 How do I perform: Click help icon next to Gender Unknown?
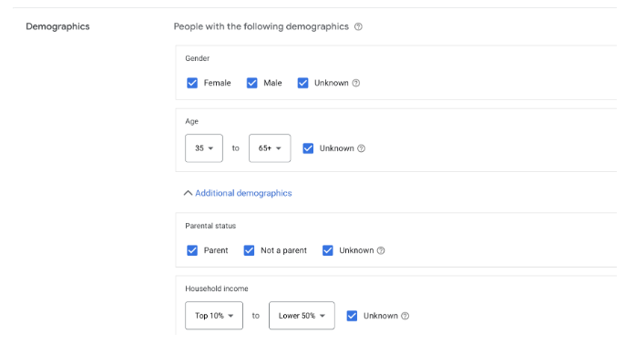click(x=356, y=83)
